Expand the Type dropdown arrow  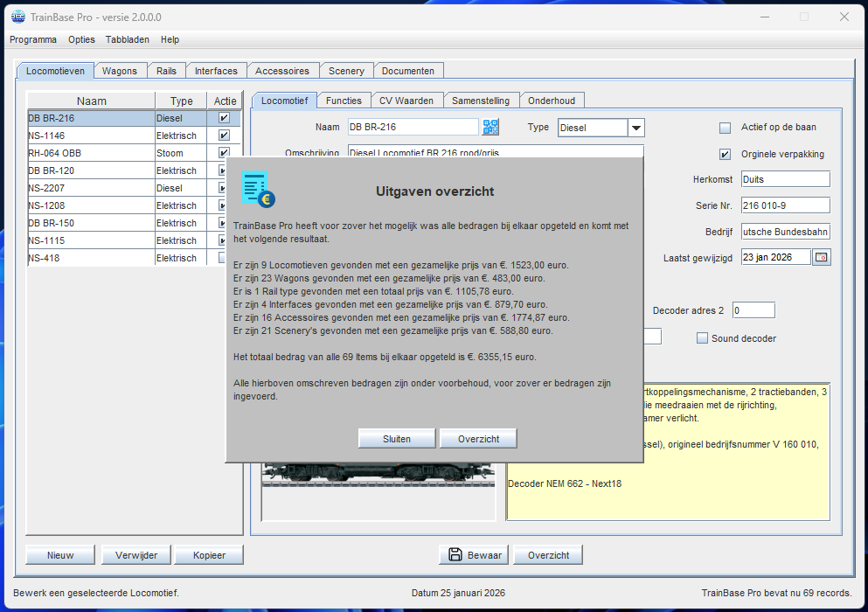pyautogui.click(x=636, y=128)
